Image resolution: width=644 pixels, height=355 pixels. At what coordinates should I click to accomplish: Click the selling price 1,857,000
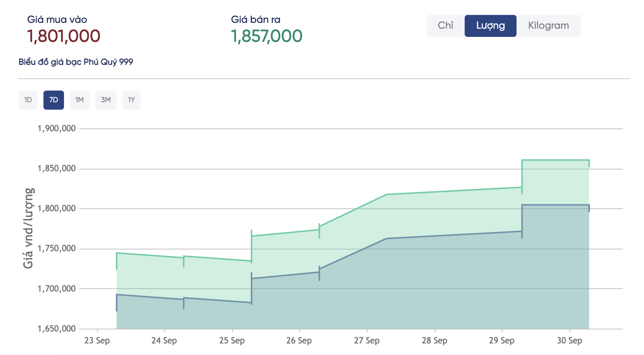267,36
